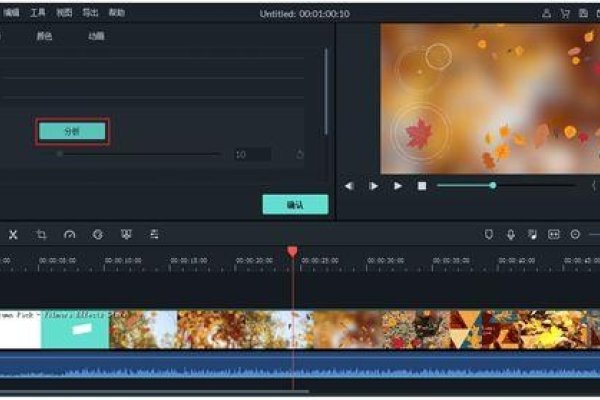
Task: Click the microphone voiceover record icon
Action: coord(510,234)
